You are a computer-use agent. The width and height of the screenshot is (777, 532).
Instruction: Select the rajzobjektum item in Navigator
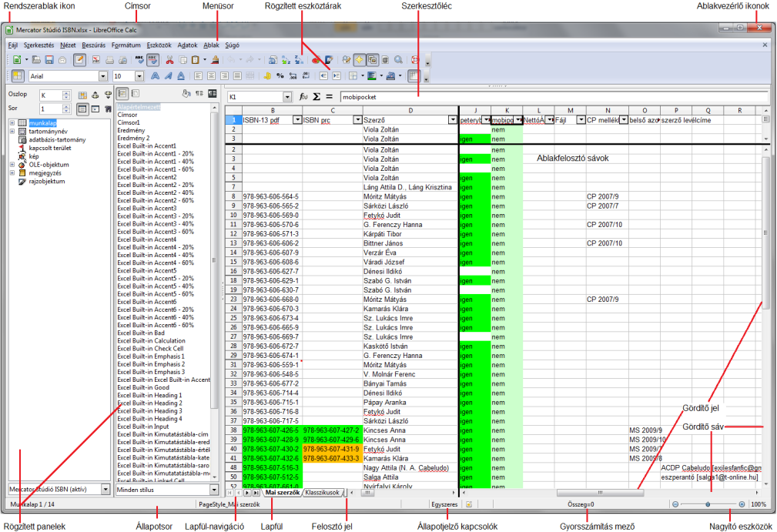(46, 181)
